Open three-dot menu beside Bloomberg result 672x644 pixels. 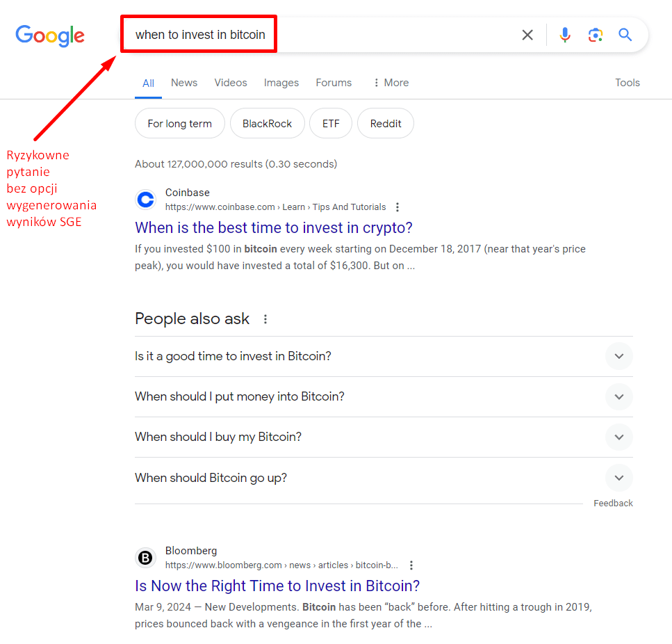pos(411,565)
